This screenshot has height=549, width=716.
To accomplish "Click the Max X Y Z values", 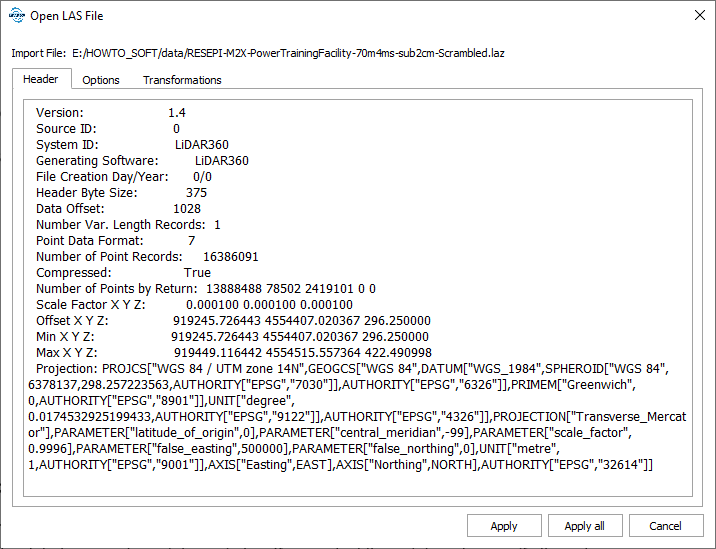I will click(x=302, y=353).
